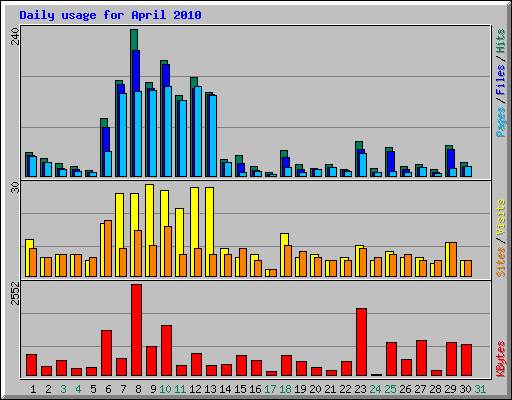Click the red KBytes bar above day 6
Viewport: 512px width, 400px height.
(106, 353)
